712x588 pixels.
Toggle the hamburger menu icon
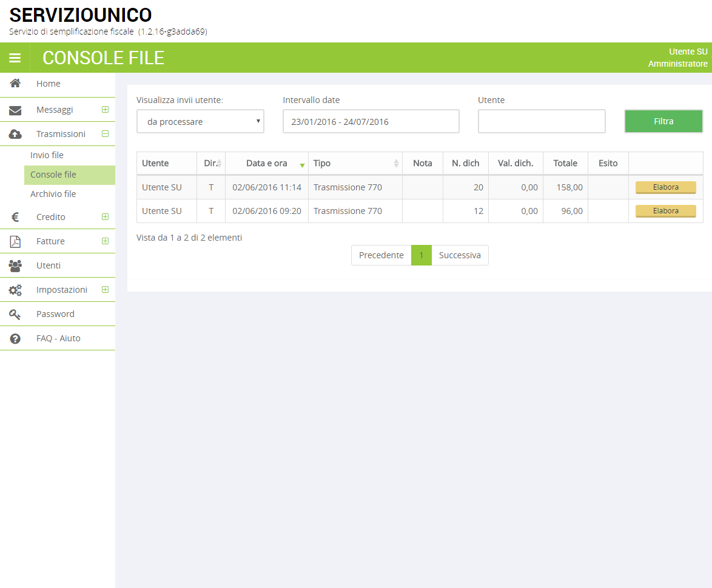pyautogui.click(x=15, y=58)
